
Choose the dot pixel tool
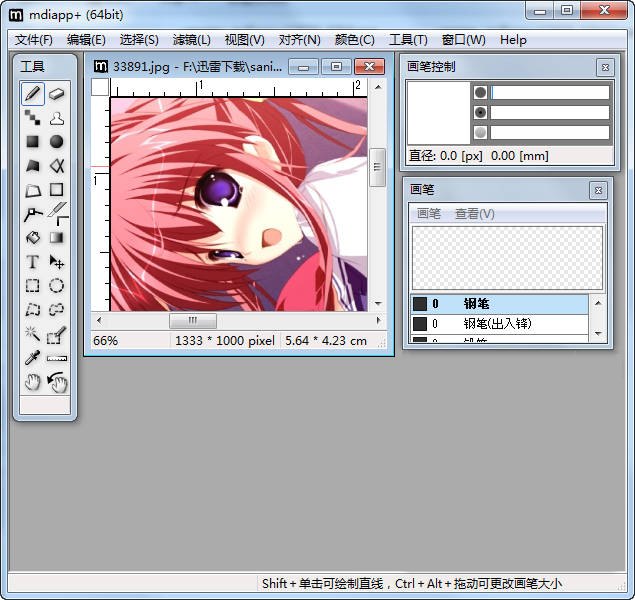(33, 118)
